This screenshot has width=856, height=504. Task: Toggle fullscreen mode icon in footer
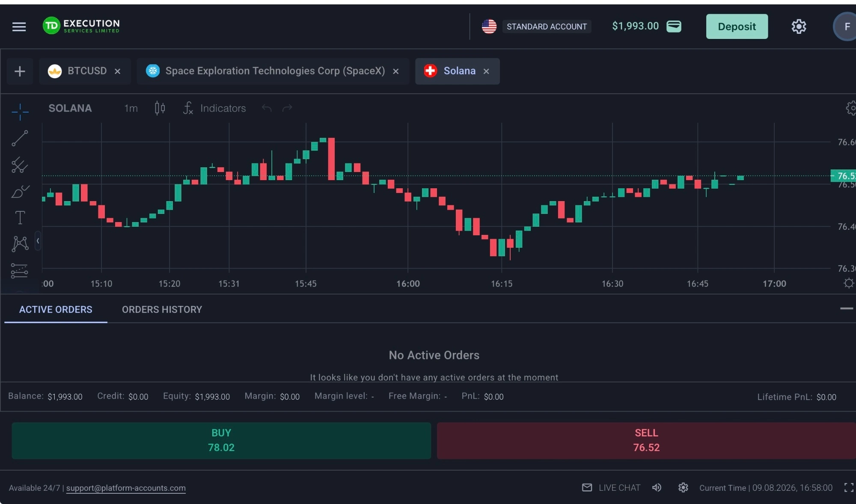[849, 488]
